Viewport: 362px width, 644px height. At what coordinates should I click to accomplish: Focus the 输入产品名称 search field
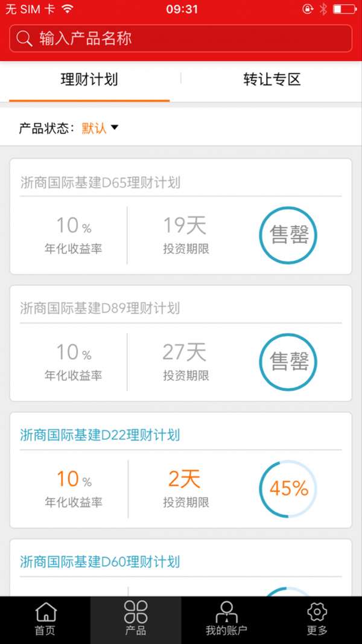(187, 39)
